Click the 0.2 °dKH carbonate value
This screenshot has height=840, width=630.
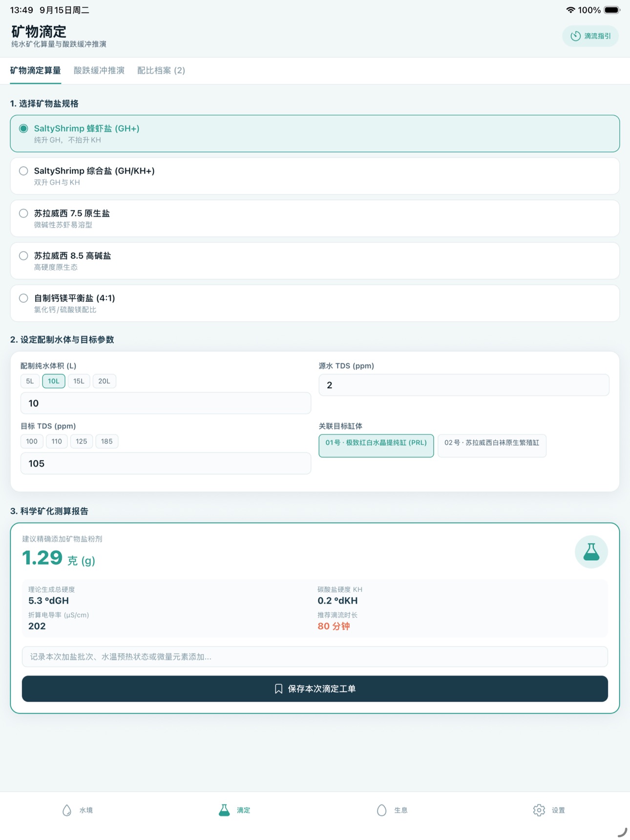coord(337,601)
